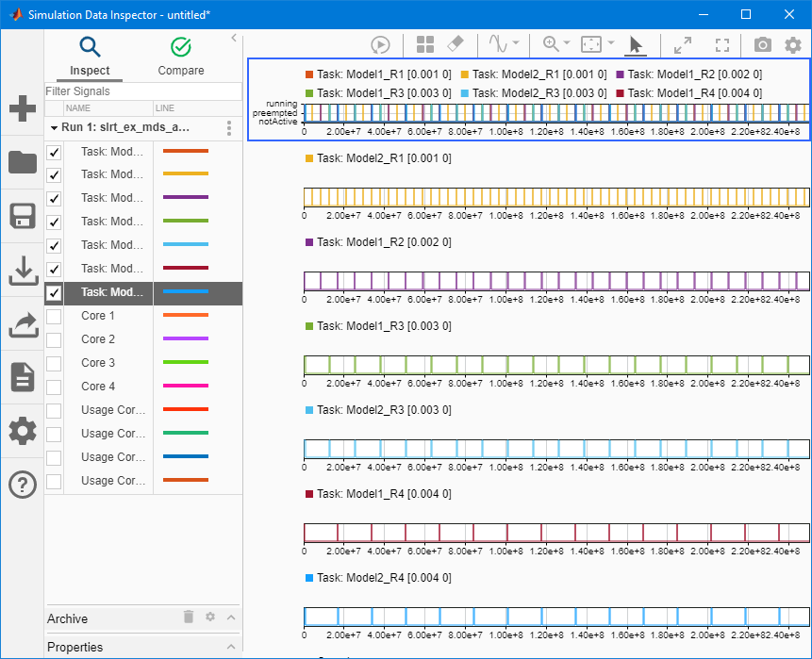Open subplot layout picker in toolbar

[423, 43]
